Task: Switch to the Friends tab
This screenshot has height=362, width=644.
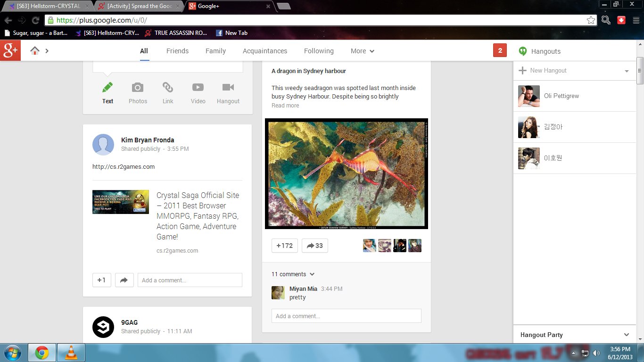Action: [177, 51]
